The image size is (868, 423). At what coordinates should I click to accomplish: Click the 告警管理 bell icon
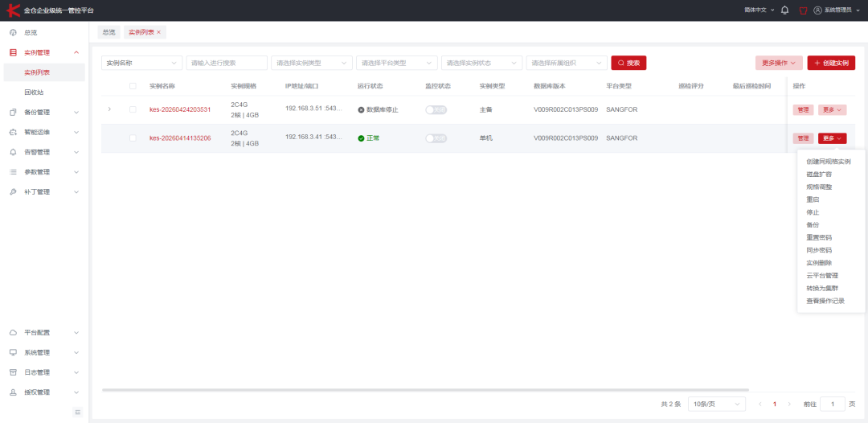tap(14, 152)
